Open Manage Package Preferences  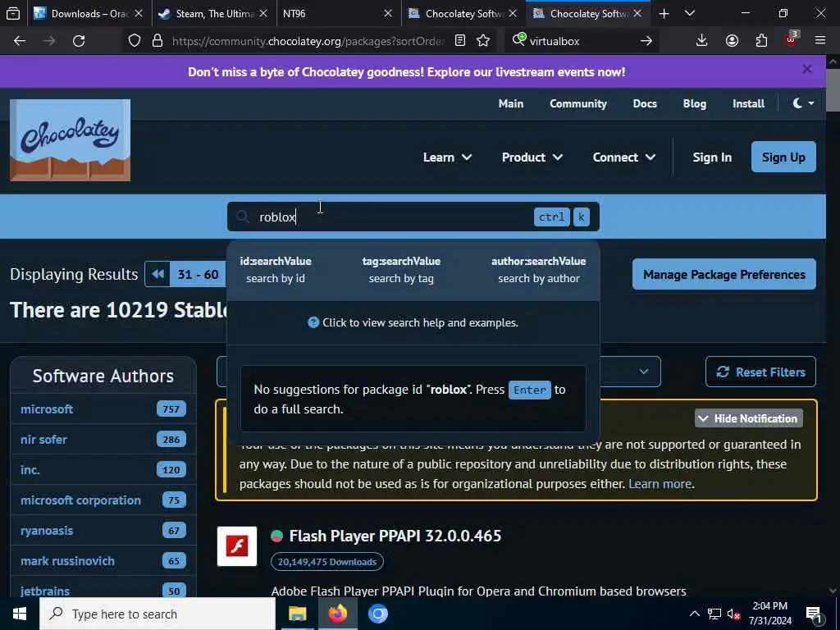[x=724, y=274]
